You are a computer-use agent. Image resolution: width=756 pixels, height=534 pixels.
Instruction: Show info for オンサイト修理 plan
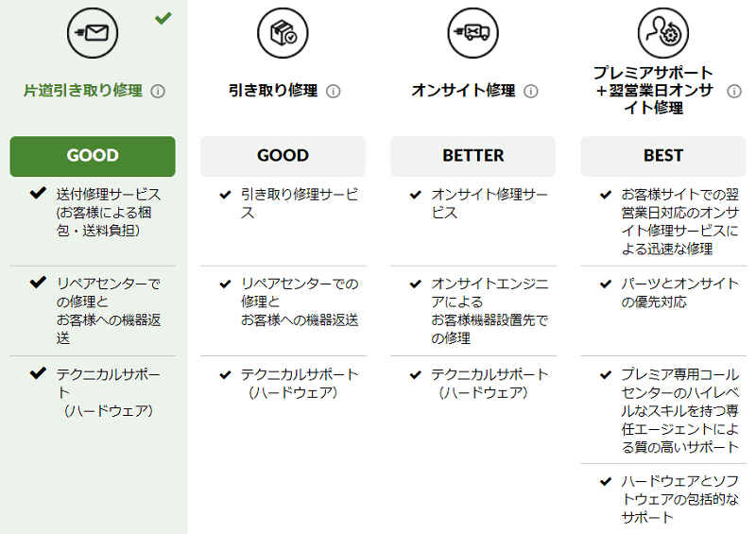coord(531,91)
